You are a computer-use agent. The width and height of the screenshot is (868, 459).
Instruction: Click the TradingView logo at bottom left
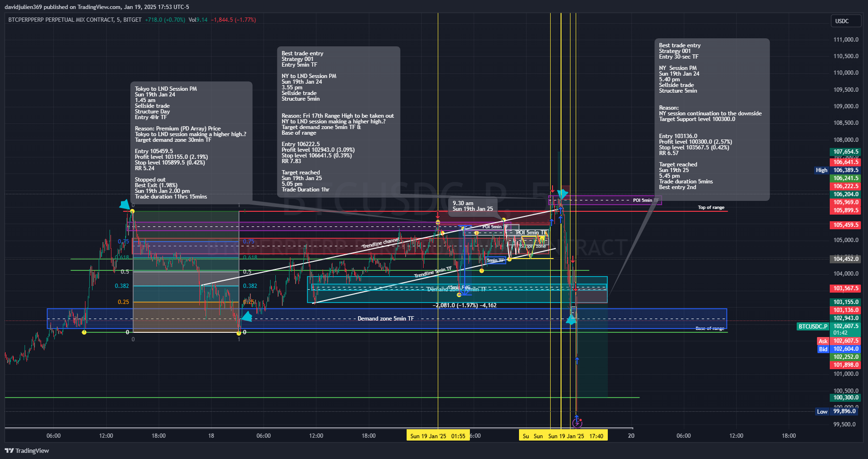[x=27, y=450]
